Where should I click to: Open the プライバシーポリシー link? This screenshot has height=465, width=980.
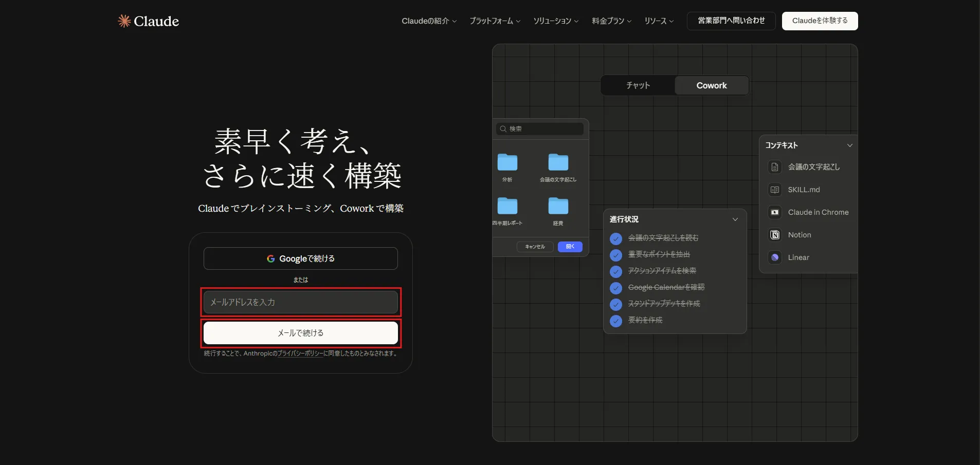[300, 354]
